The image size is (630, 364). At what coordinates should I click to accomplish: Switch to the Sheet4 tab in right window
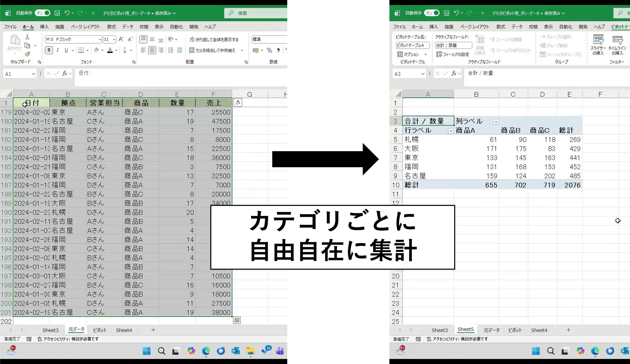(539, 330)
